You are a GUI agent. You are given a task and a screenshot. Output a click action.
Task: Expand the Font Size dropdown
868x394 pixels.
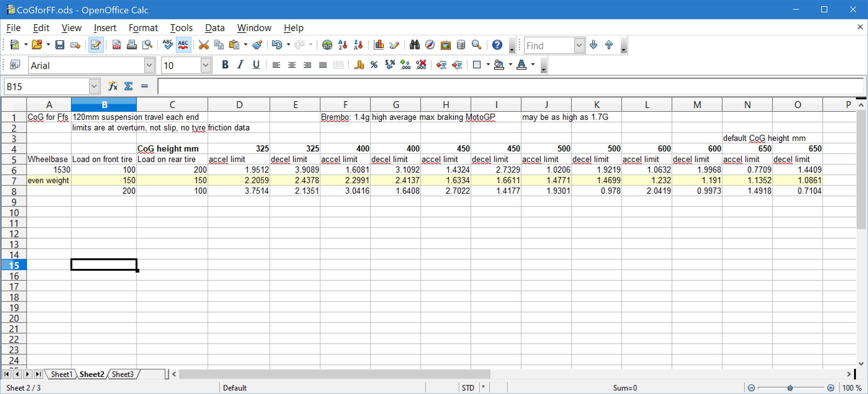[206, 65]
